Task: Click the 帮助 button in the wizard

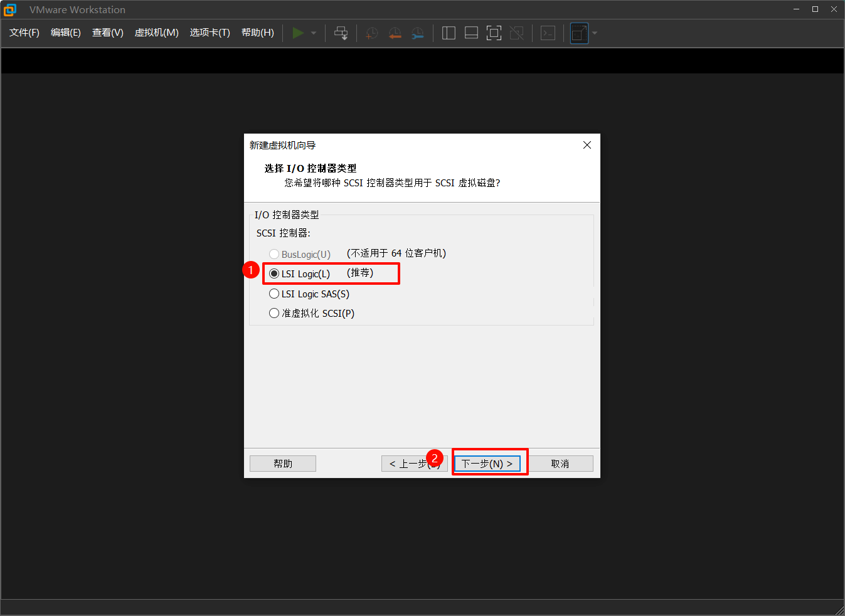Action: click(282, 463)
